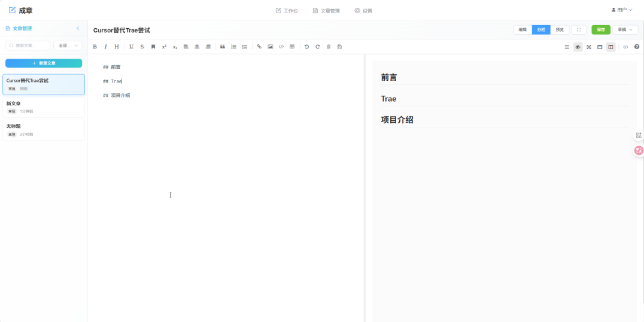This screenshot has height=322, width=644.
Task: Click the '## 前言' line in editor
Action: (112, 67)
